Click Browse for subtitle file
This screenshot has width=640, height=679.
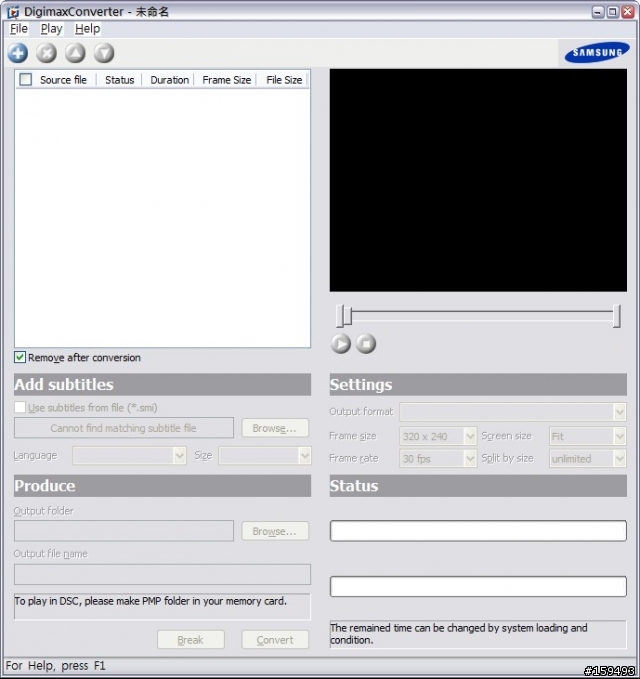[275, 428]
